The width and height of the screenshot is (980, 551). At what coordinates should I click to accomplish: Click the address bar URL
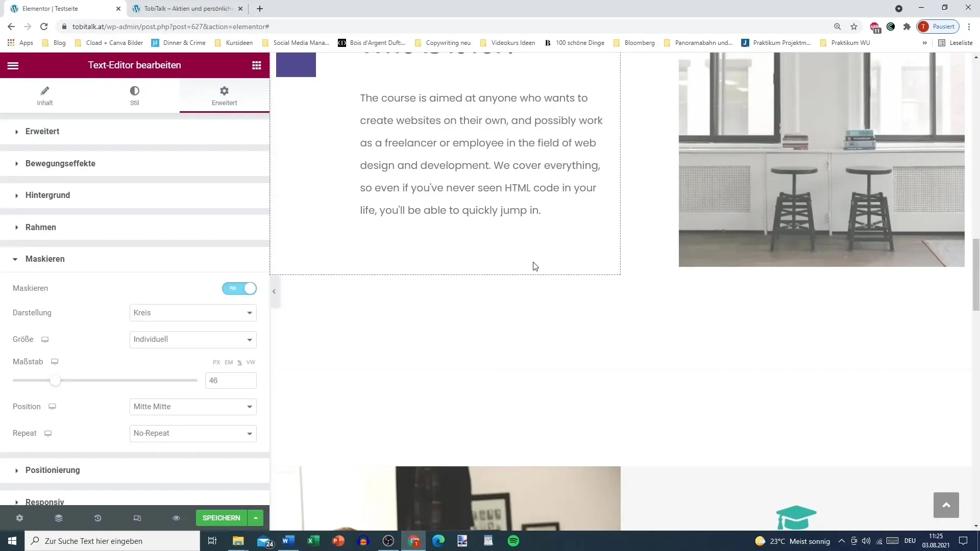pos(171,27)
